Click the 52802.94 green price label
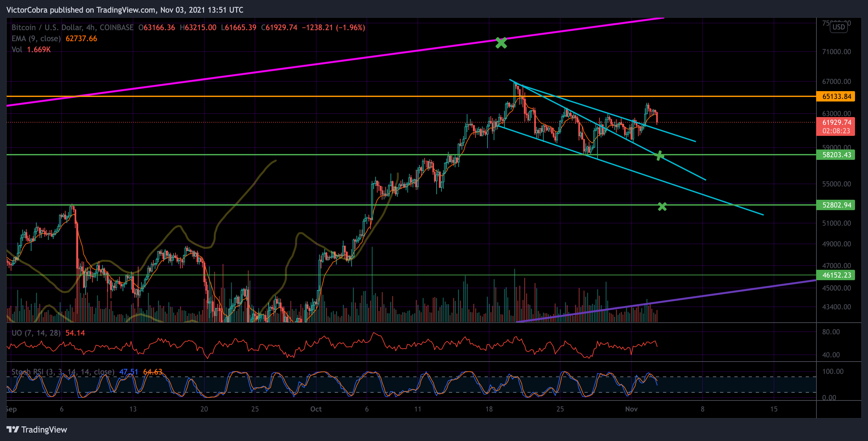 pyautogui.click(x=835, y=205)
